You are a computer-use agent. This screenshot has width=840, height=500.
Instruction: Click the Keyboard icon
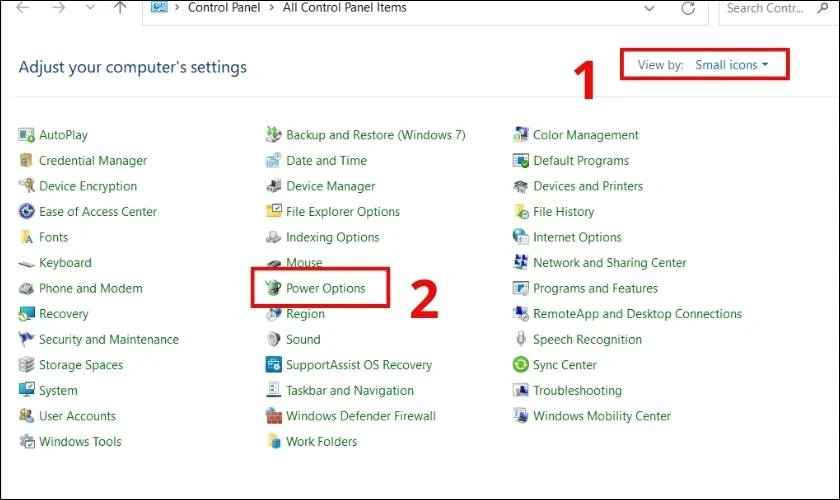(x=26, y=263)
